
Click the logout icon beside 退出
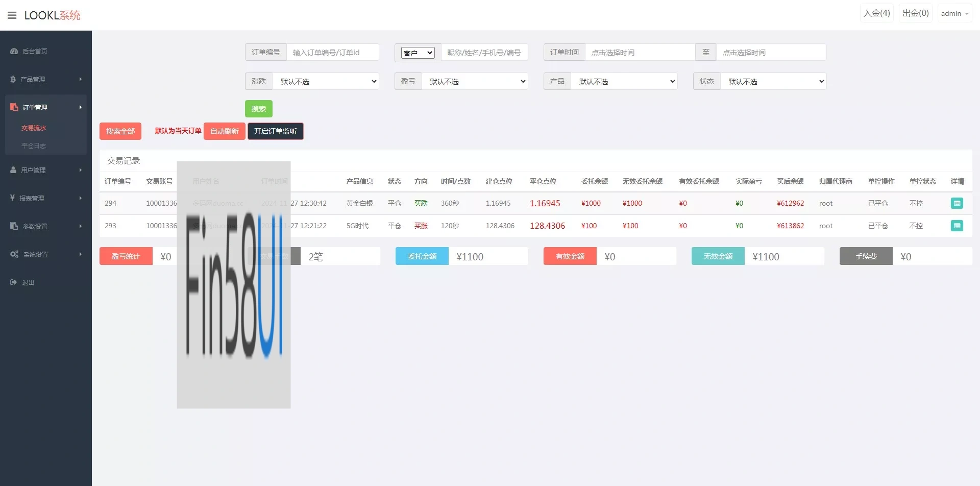[14, 282]
